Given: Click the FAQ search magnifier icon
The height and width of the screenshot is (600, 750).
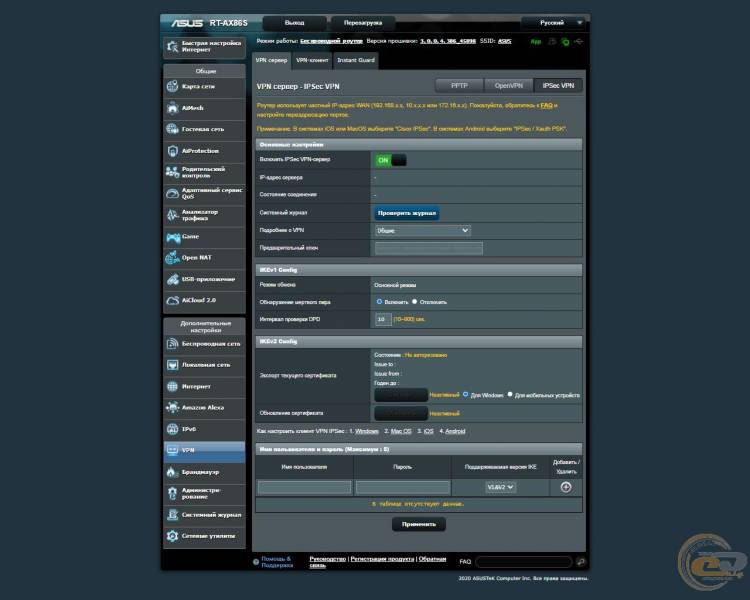Looking at the screenshot, I should coord(581,562).
